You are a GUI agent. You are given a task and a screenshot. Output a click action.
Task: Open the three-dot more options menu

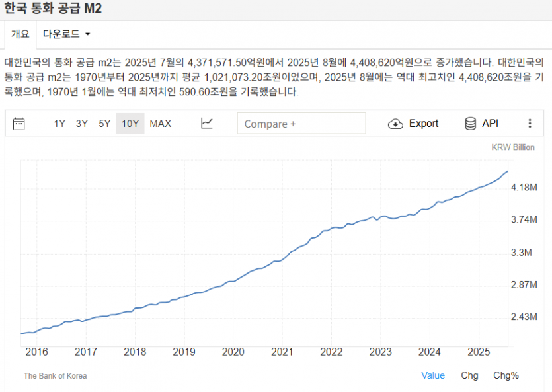point(530,124)
